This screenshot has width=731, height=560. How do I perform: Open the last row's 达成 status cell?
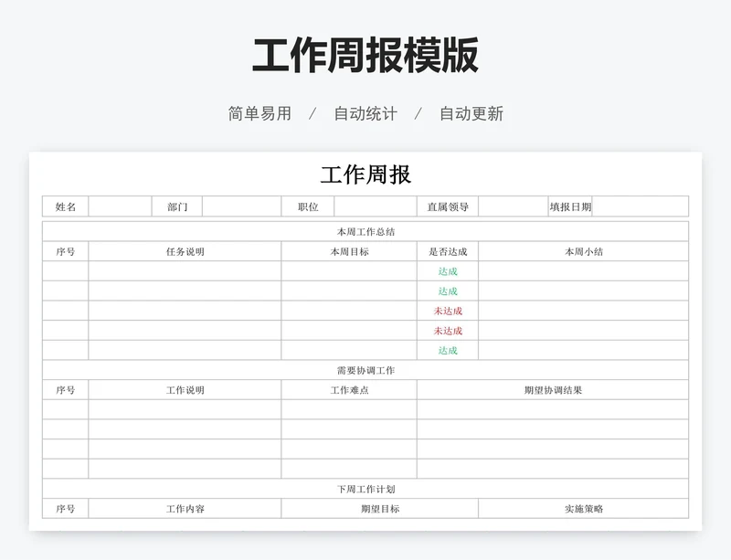pos(448,350)
